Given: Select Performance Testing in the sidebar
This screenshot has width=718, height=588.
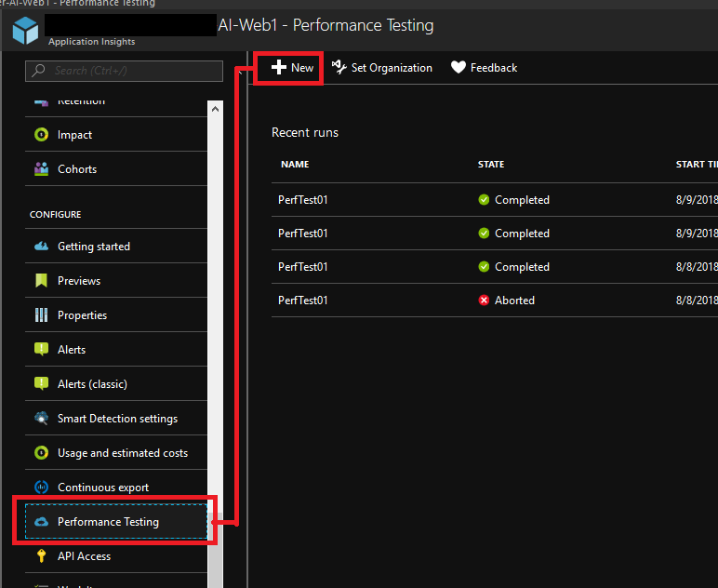Looking at the screenshot, I should (116, 522).
